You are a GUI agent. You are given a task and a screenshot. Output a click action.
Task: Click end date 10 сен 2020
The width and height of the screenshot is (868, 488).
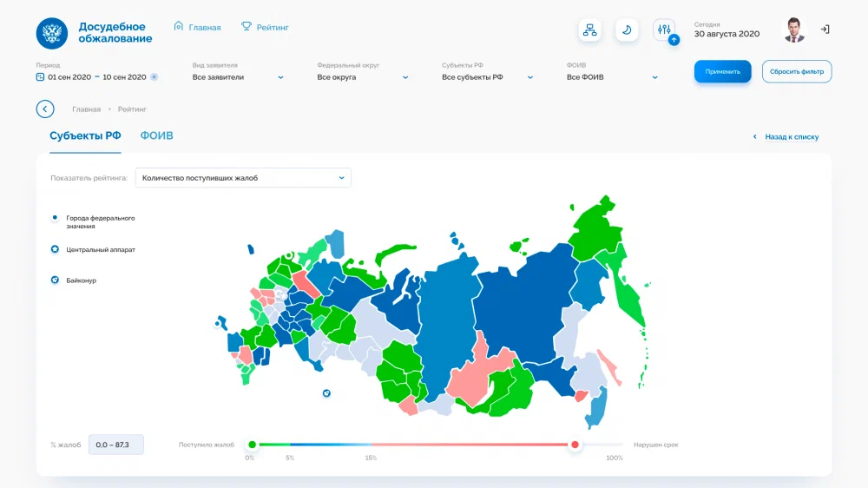[124, 77]
